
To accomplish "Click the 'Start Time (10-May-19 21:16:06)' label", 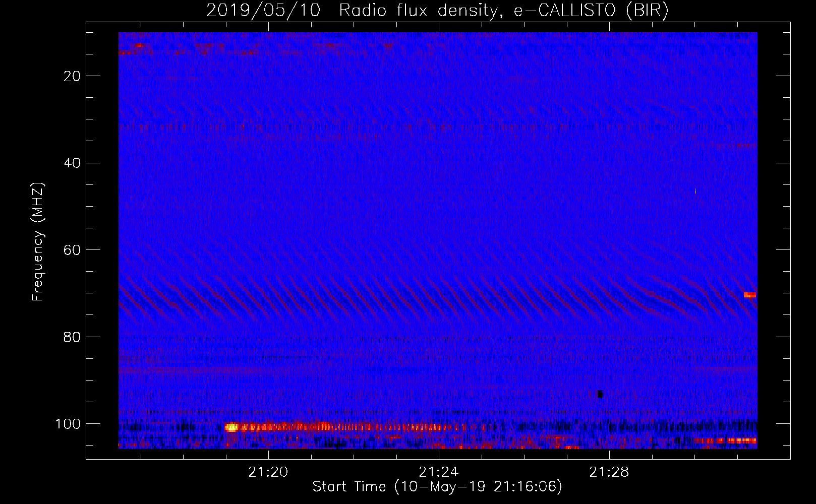I will click(x=437, y=487).
